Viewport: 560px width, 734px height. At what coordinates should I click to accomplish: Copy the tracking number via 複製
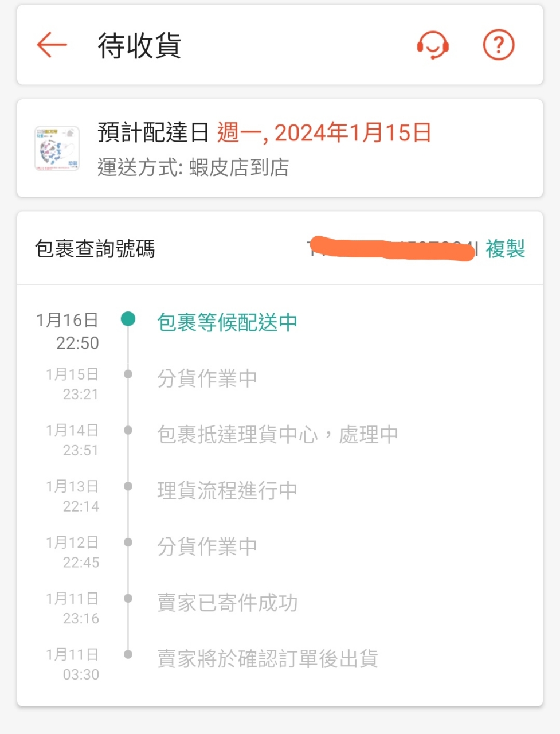[505, 249]
